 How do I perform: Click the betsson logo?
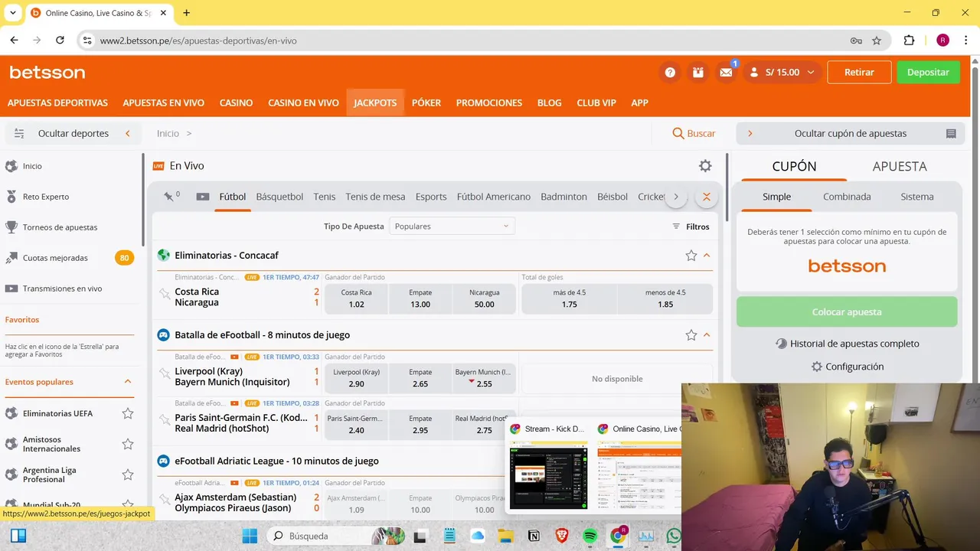(47, 72)
